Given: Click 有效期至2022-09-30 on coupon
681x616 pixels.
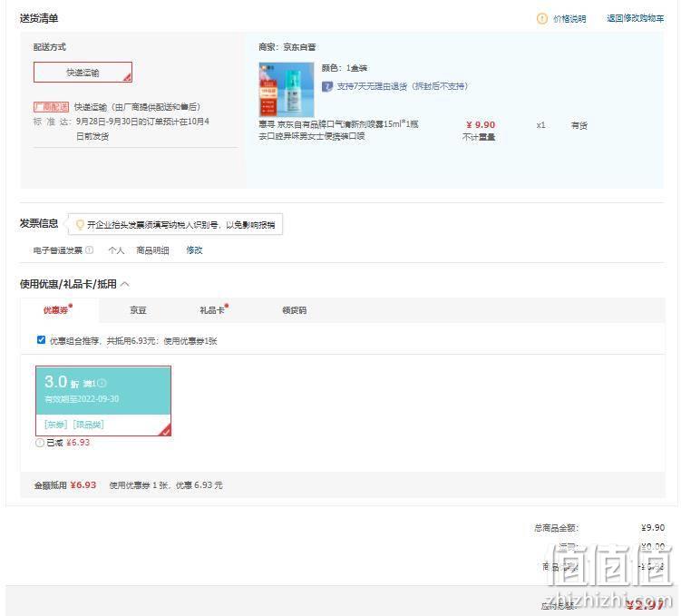Looking at the screenshot, I should pyautogui.click(x=82, y=399).
